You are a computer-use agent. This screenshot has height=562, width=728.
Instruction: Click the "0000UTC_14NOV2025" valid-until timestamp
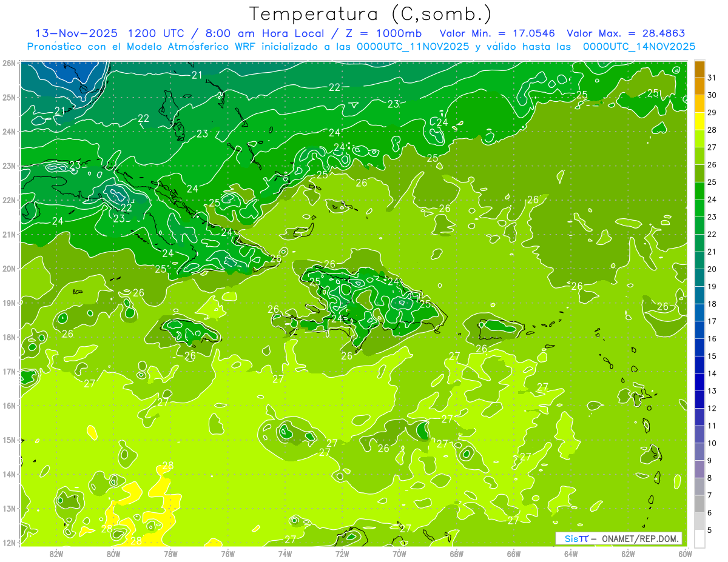(639, 47)
